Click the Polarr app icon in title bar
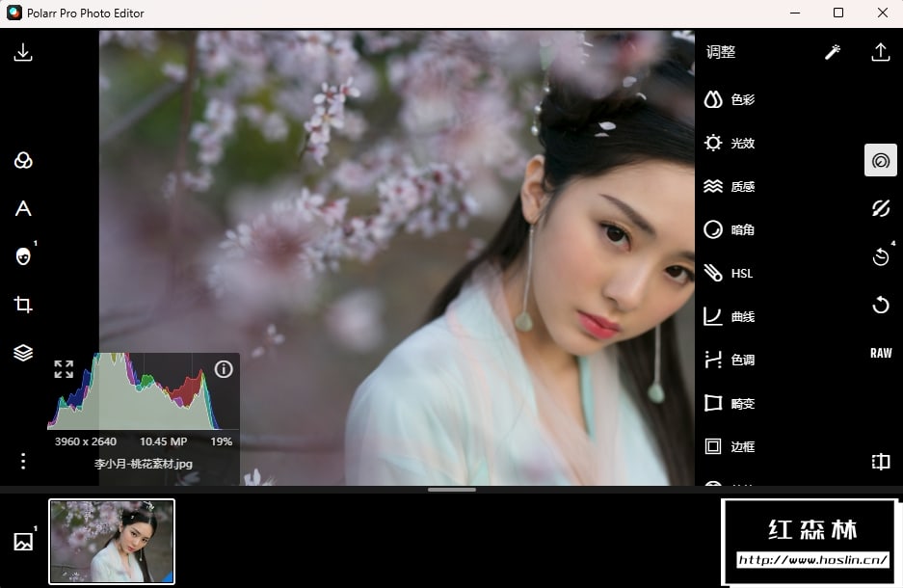This screenshot has width=903, height=588. point(14,13)
